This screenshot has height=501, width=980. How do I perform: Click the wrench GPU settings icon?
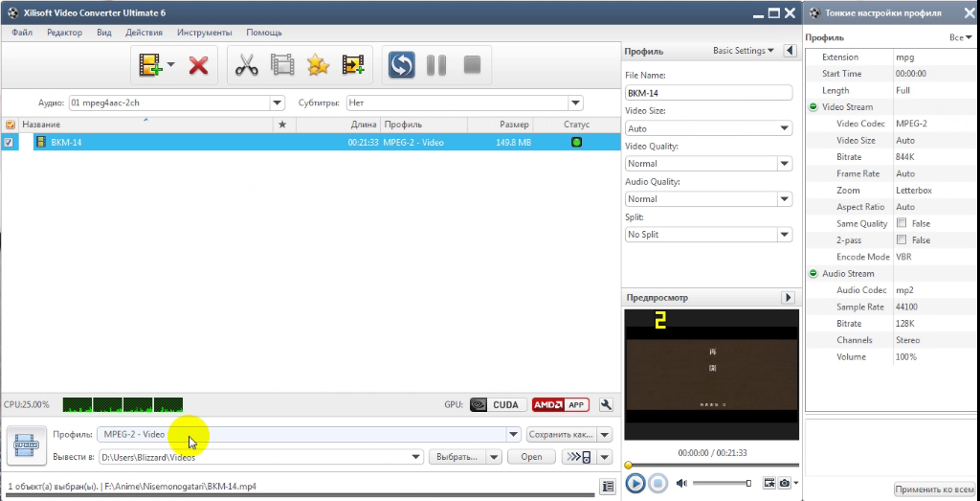(x=606, y=404)
